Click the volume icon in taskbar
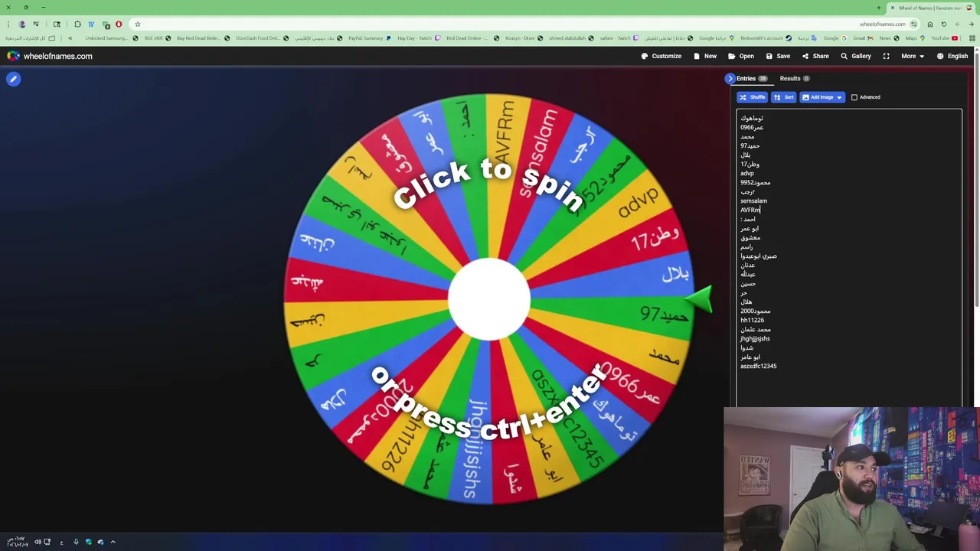 38,542
